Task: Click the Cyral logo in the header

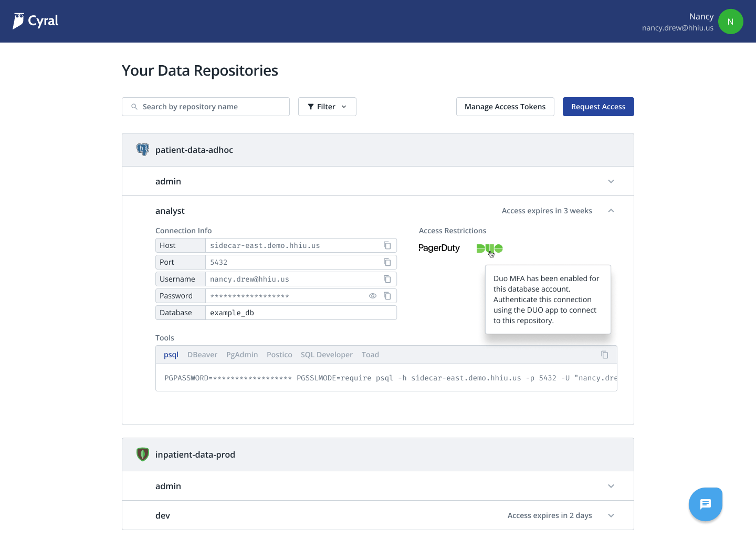Action: point(35,21)
